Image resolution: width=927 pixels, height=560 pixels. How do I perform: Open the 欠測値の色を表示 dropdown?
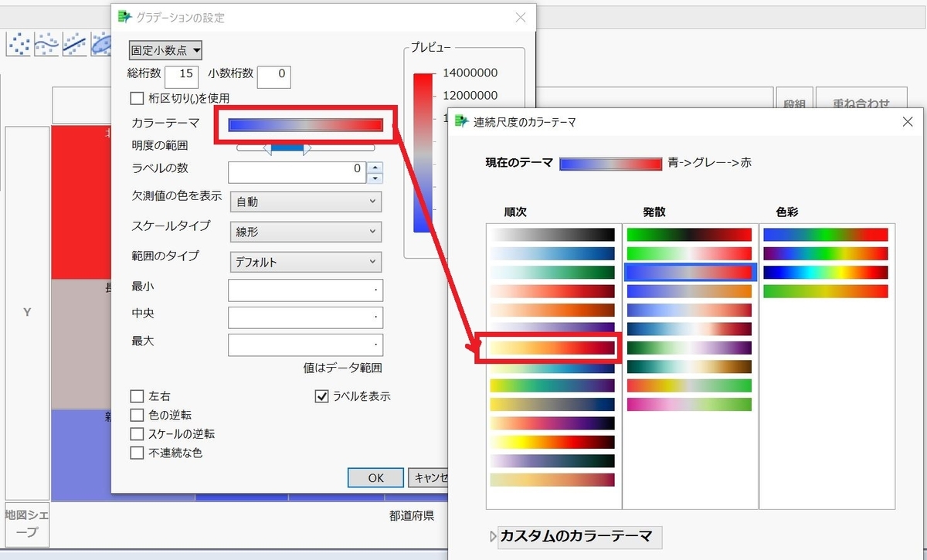305,201
